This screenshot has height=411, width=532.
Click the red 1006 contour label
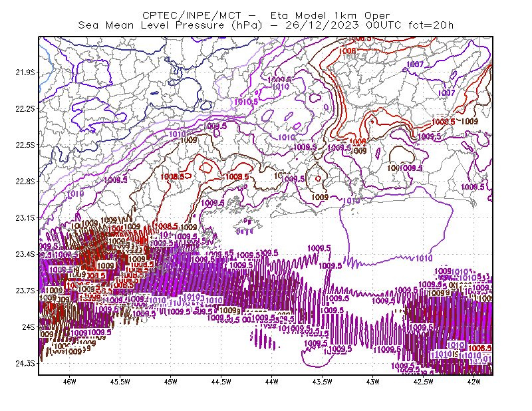tap(347, 51)
